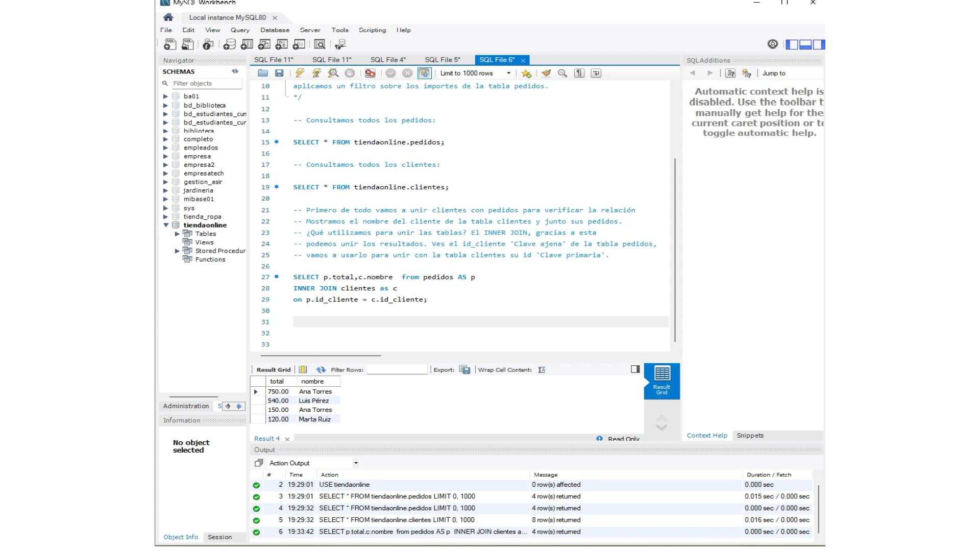This screenshot has width=980, height=551.
Task: Switch to the SQL File 4 tab
Action: coord(389,60)
